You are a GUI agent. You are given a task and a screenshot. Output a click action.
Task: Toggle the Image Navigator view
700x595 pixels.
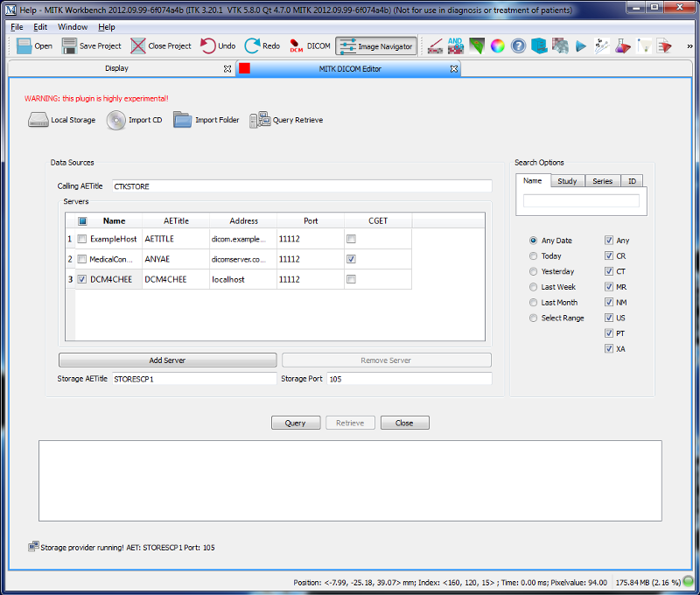pos(376,46)
